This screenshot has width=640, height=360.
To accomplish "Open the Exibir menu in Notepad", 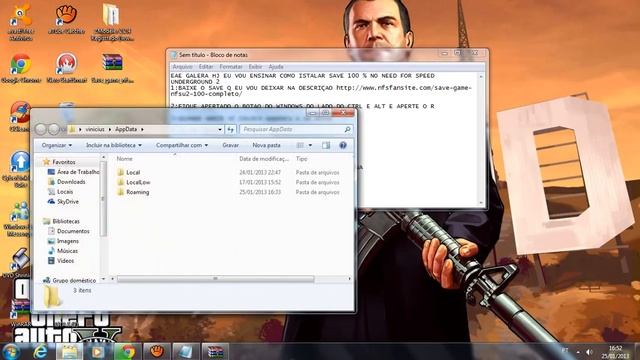I will (x=255, y=67).
